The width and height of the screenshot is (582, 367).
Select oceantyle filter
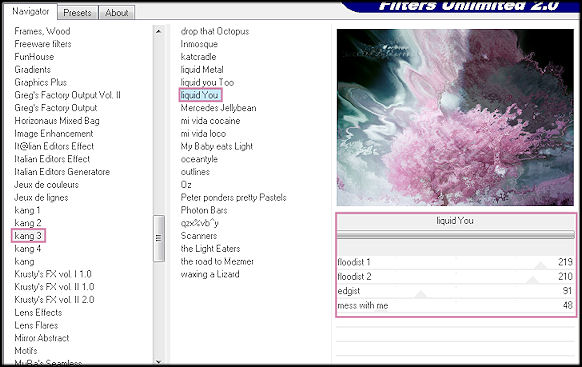pos(199,159)
